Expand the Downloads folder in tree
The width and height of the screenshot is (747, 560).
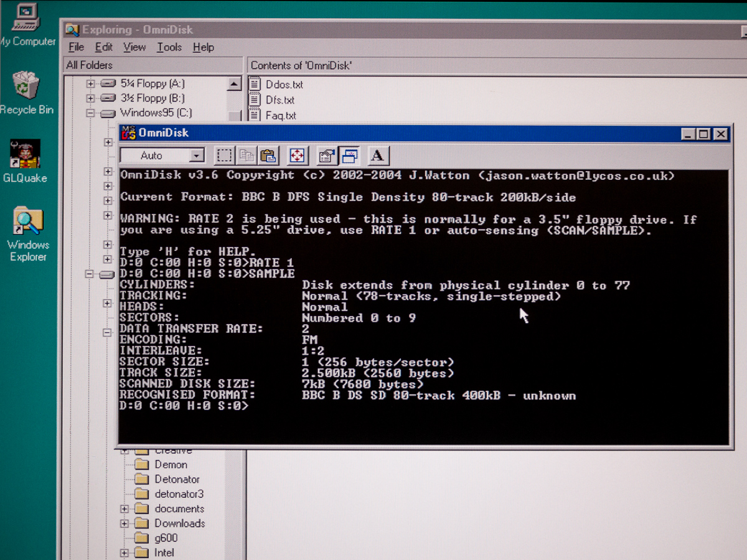click(125, 523)
